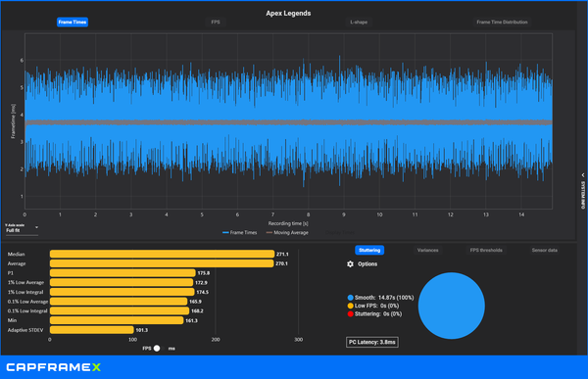Show the FPS thresholds tab
This screenshot has width=588, height=379.
tap(486, 250)
